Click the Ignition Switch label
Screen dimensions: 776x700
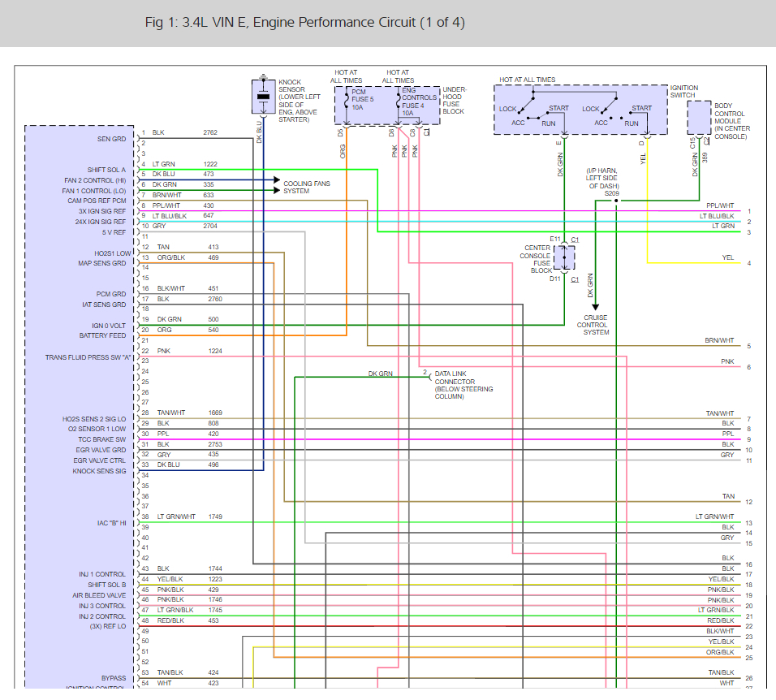point(684,91)
